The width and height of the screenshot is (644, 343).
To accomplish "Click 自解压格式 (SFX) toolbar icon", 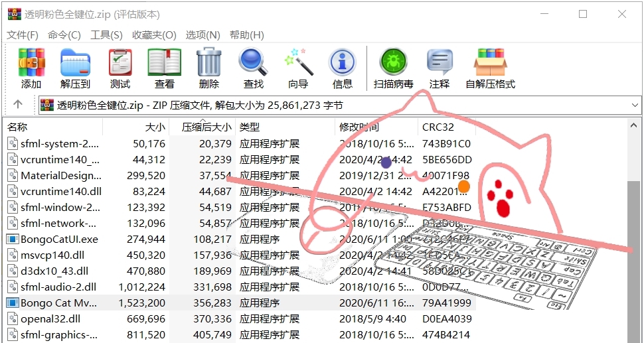I will (x=490, y=62).
